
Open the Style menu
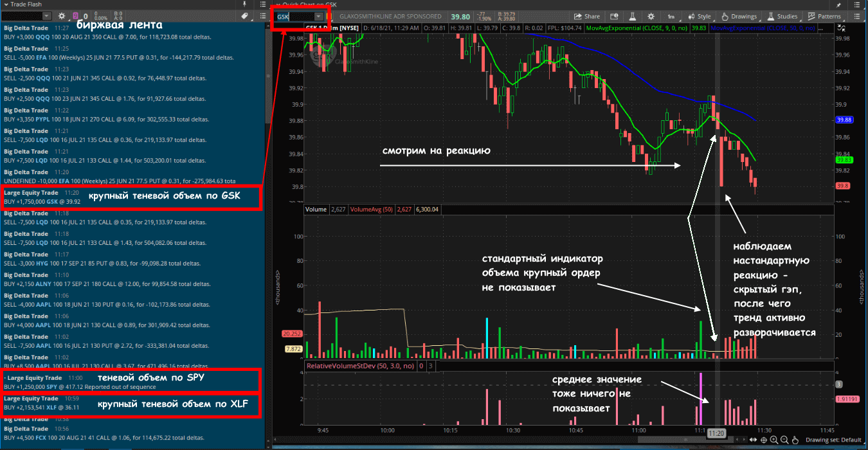coord(700,16)
